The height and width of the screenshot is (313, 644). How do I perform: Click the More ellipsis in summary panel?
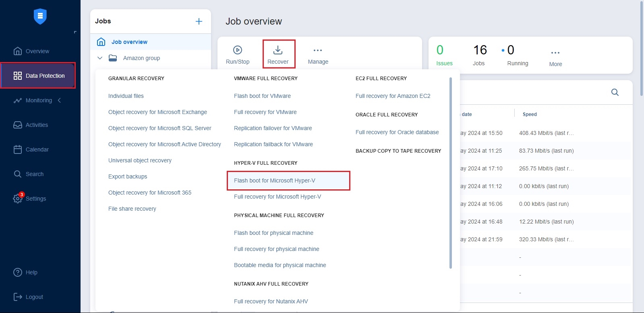pyautogui.click(x=555, y=53)
